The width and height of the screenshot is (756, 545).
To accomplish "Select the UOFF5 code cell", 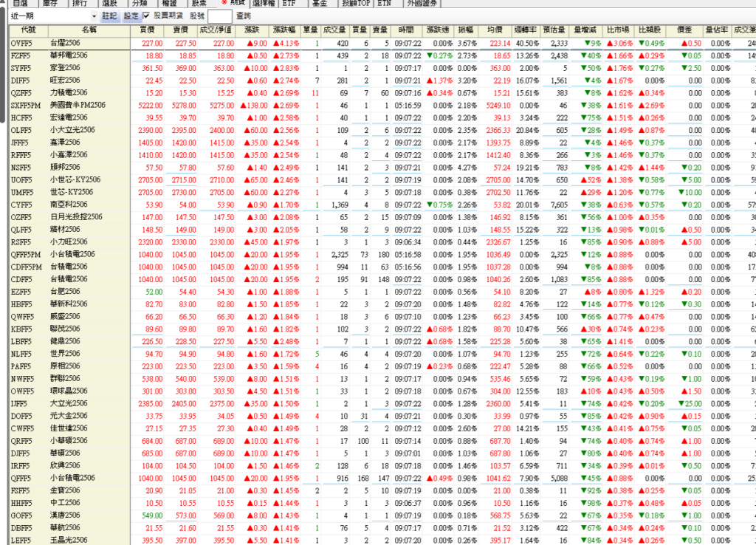I will coord(21,180).
